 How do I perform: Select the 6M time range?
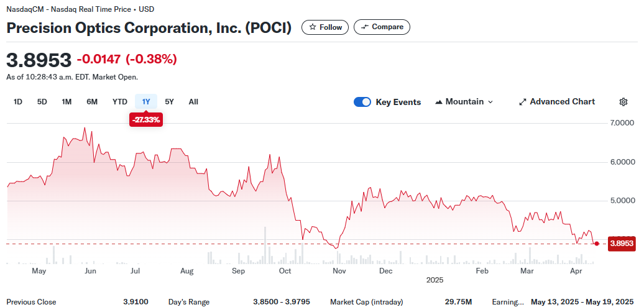(x=92, y=102)
